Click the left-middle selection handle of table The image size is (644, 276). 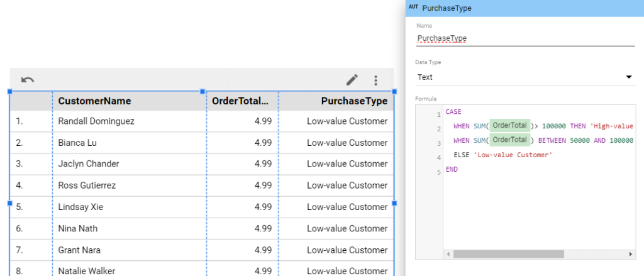pos(9,203)
